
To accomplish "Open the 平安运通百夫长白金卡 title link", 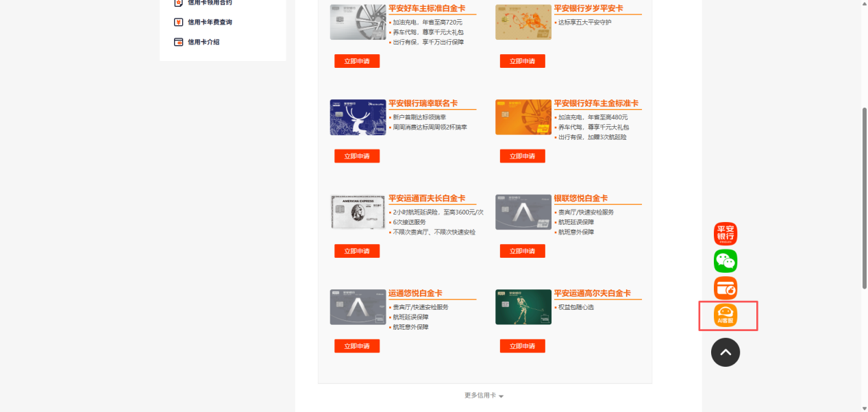I will [x=427, y=198].
